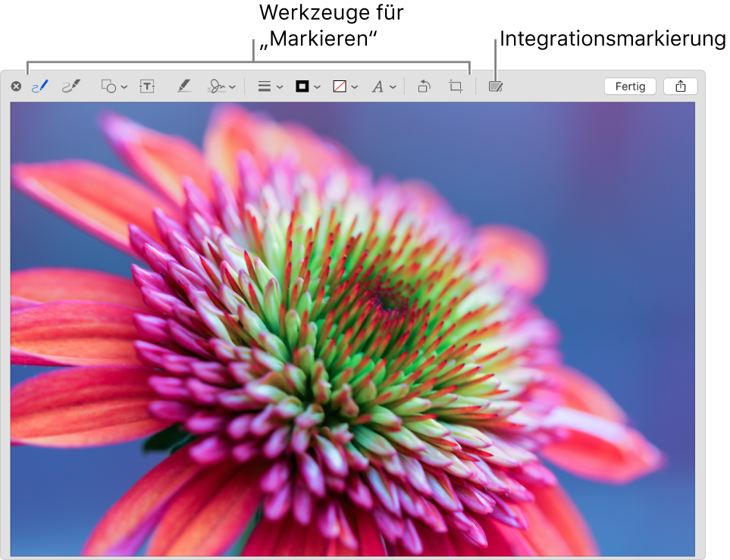Add a Text box
Image resolution: width=730 pixels, height=560 pixels.
coord(147,86)
